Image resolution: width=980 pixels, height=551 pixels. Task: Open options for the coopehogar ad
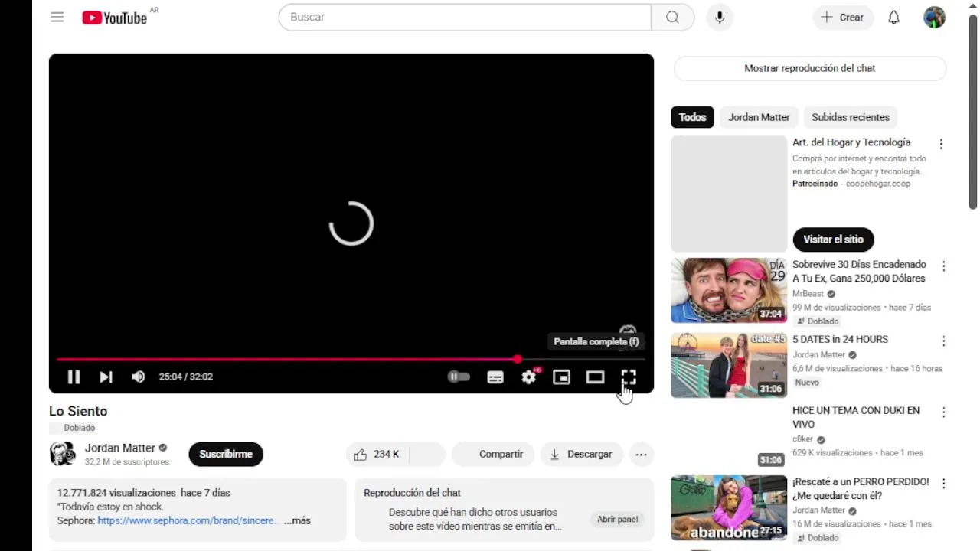click(x=941, y=144)
